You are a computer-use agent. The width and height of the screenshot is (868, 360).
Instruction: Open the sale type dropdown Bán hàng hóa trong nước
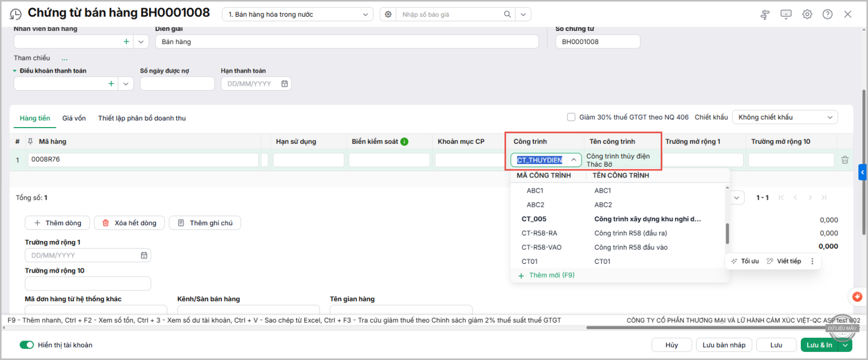point(298,14)
